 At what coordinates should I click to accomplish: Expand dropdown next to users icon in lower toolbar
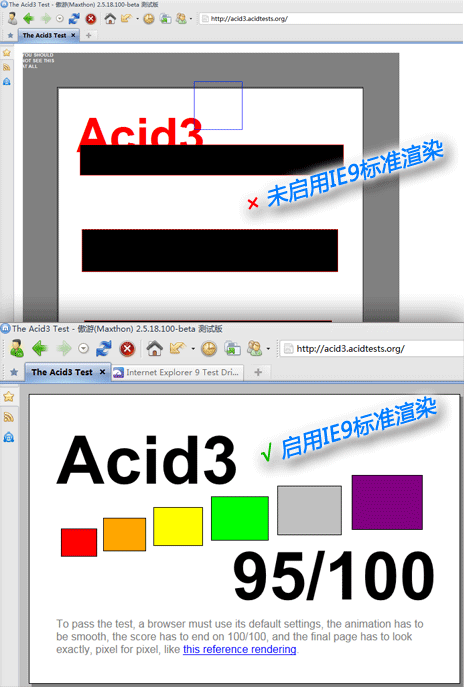(268, 349)
